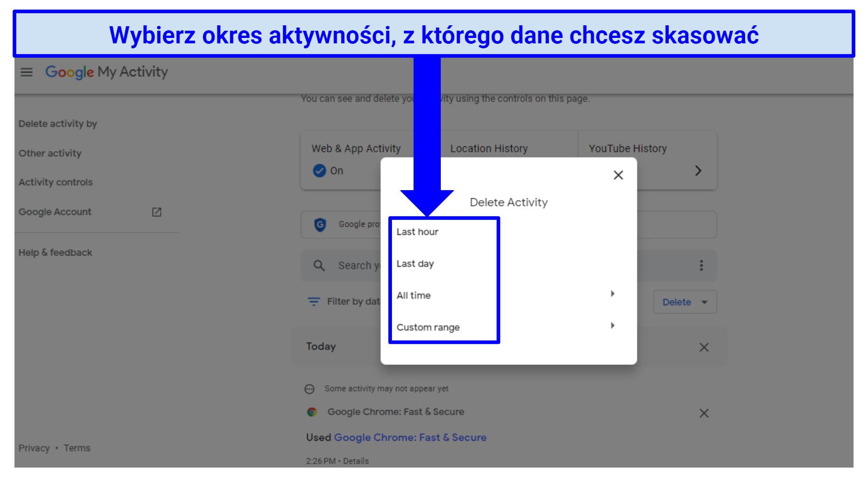
Task: Click the Google protection shield icon
Action: point(320,224)
